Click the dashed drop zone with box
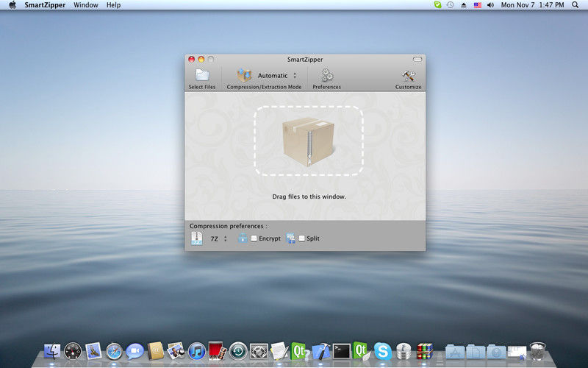The width and height of the screenshot is (588, 368). point(309,141)
